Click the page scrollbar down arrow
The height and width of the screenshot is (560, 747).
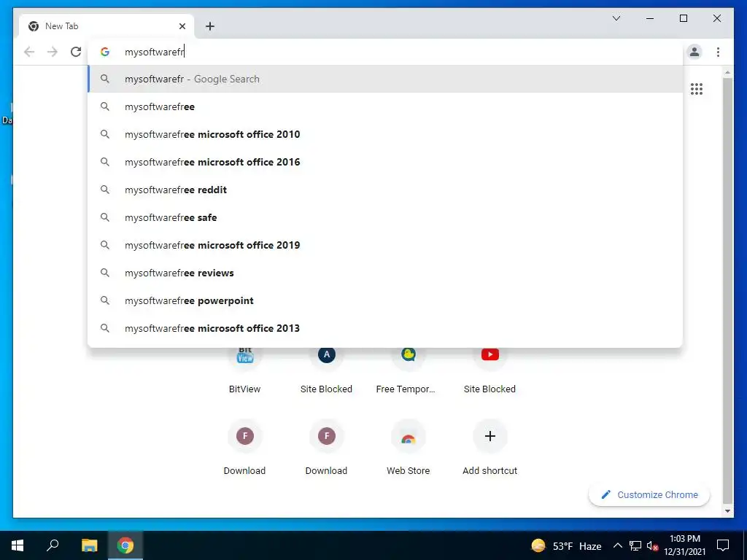727,511
